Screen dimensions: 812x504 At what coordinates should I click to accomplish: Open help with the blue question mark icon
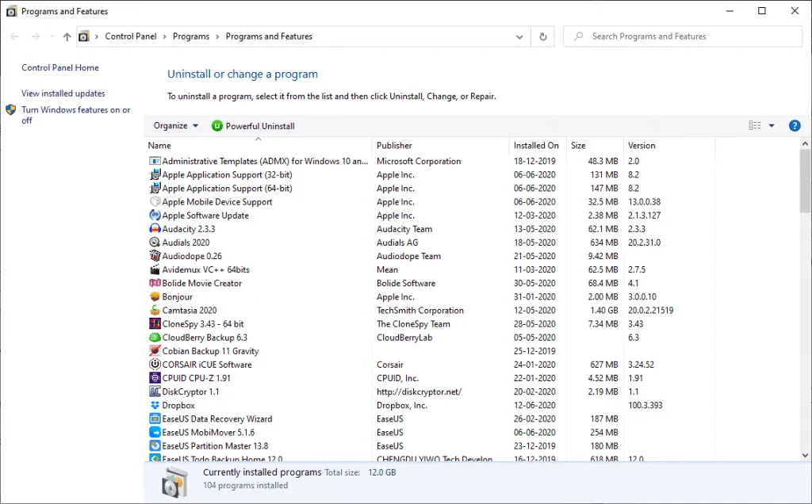tap(795, 126)
